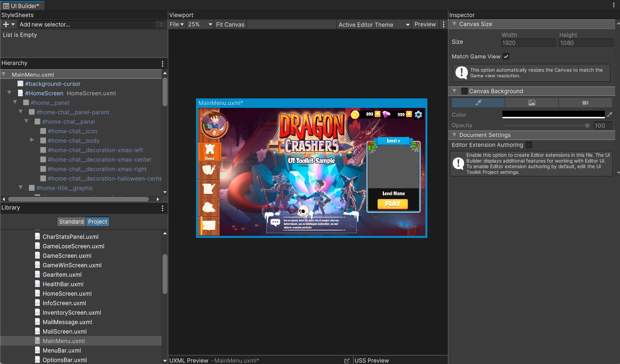The height and width of the screenshot is (364, 620).
Task: Click the info icon in Editor Extension help box
Action: (458, 163)
